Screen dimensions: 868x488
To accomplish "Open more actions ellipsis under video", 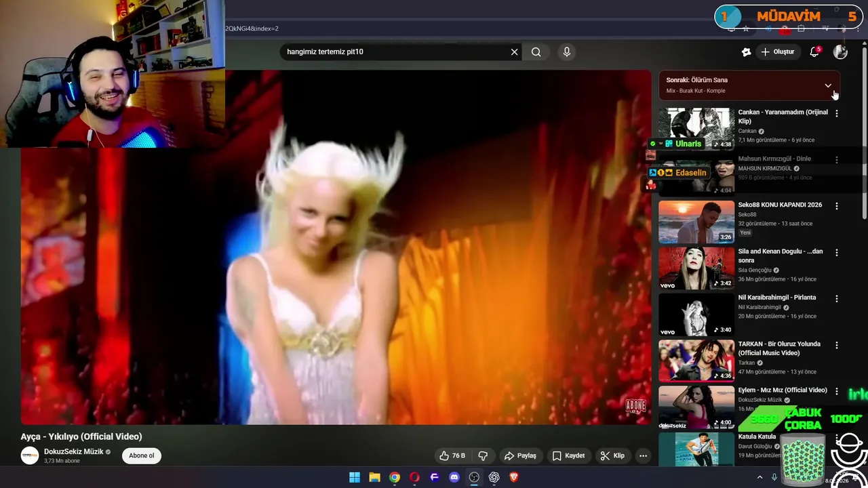I will 643,455.
